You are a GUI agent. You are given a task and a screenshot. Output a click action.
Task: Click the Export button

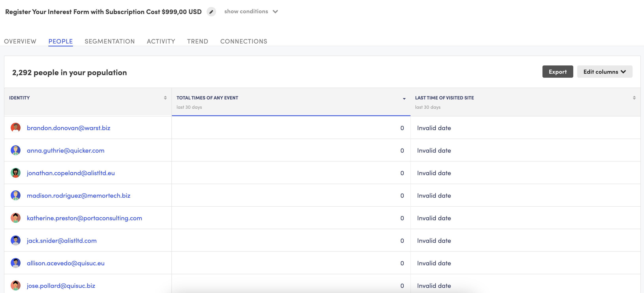[x=558, y=72]
